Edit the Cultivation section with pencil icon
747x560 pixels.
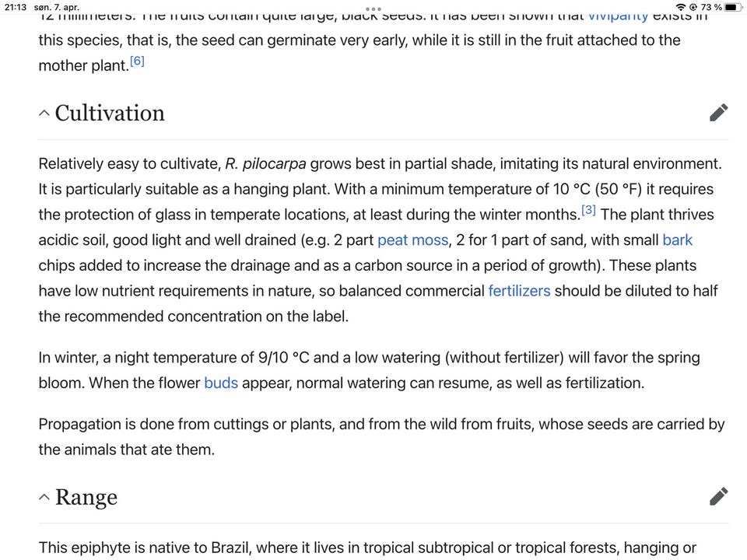718,113
